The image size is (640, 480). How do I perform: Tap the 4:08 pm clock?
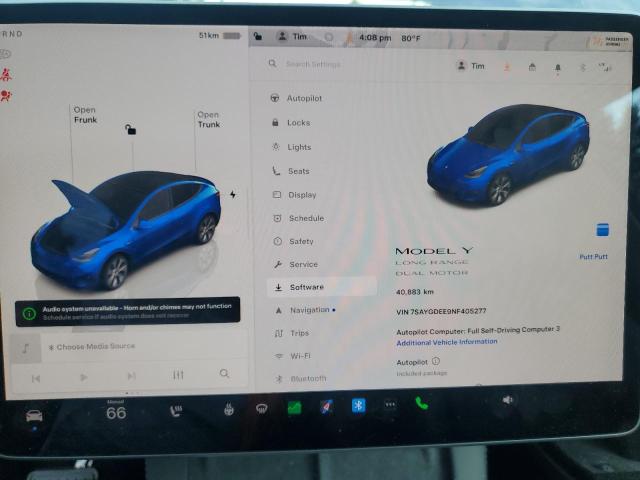coord(375,38)
